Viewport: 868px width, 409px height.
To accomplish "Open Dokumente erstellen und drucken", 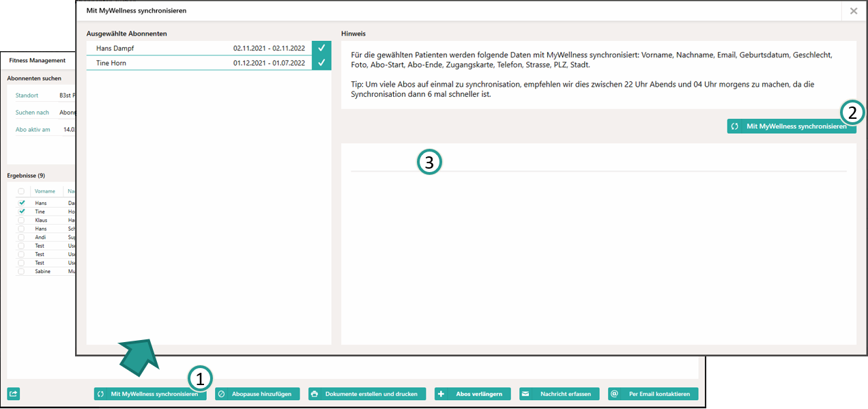I will point(367,394).
